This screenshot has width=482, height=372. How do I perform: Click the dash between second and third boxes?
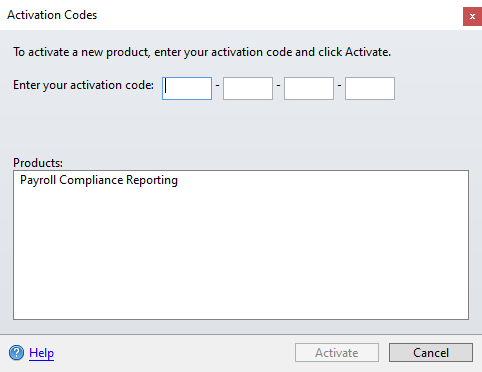point(278,86)
